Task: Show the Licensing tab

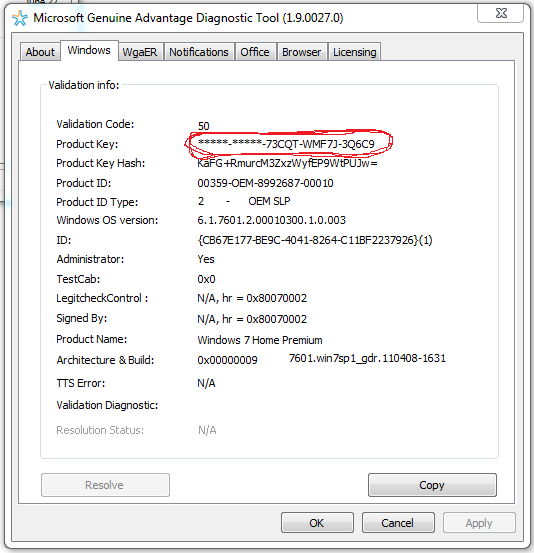Action: (x=354, y=52)
